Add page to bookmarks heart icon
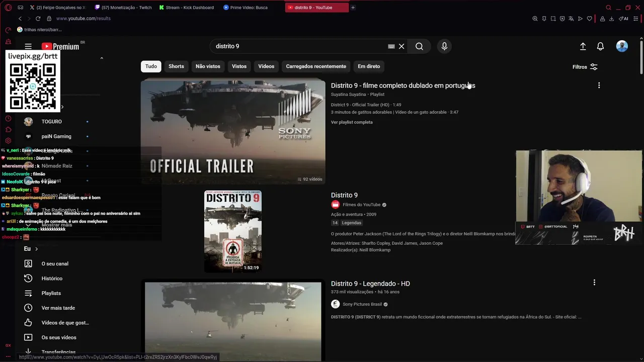 pos(589,19)
